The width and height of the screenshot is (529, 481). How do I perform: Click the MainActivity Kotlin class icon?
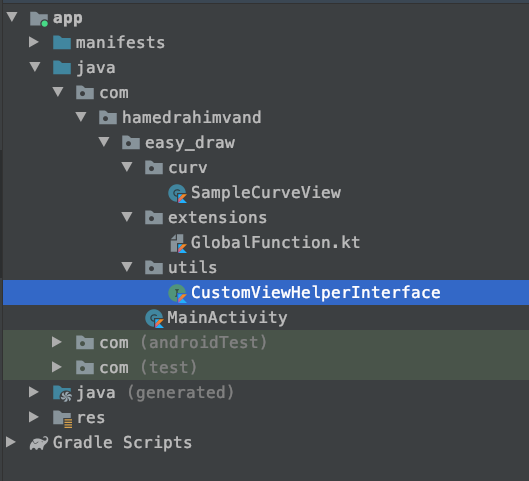pos(155,318)
